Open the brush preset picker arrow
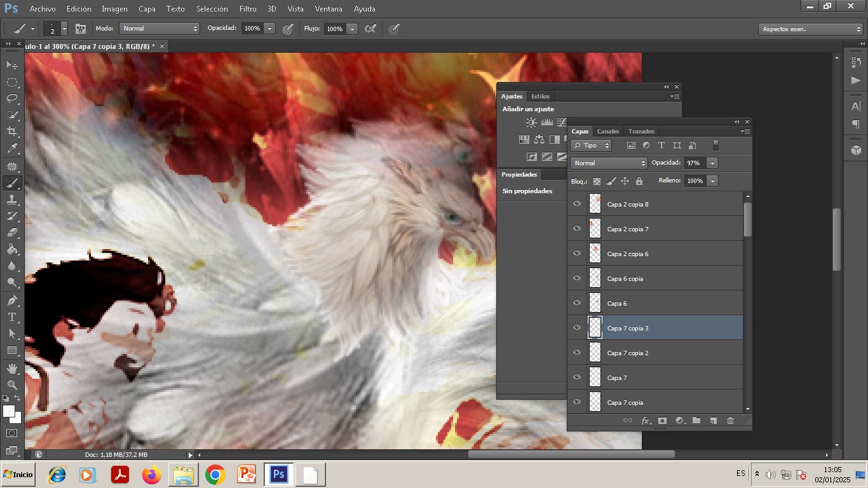The width and height of the screenshot is (868, 488). coord(63,29)
